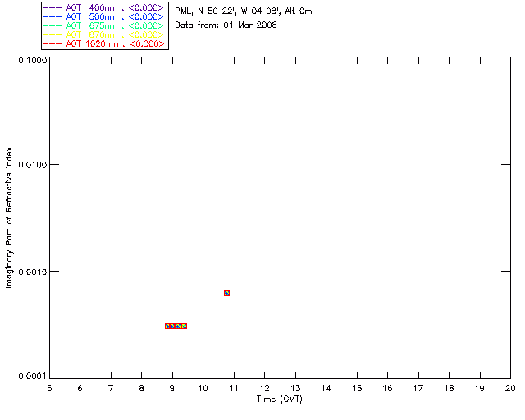Image resolution: width=525 pixels, height=420 pixels.
Task: Select the 'AOT 500nm : <0.000>' legend text
Action: tap(115, 16)
